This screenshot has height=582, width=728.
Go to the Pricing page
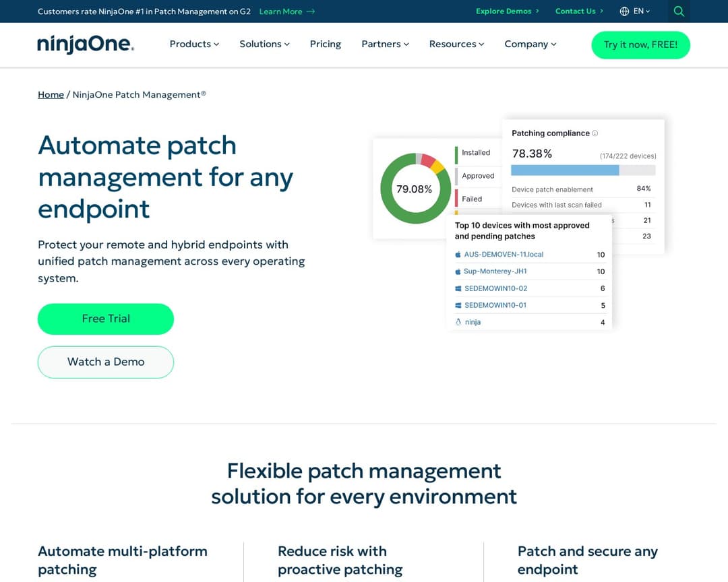[x=326, y=44]
